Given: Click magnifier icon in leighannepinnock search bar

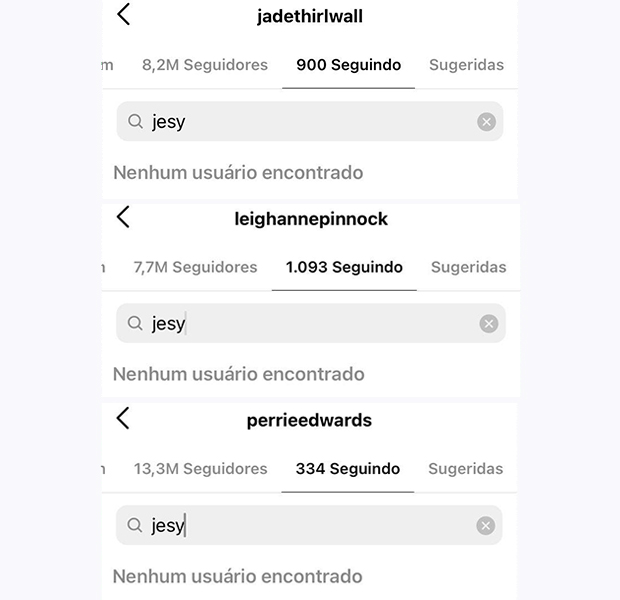Looking at the screenshot, I should (135, 323).
